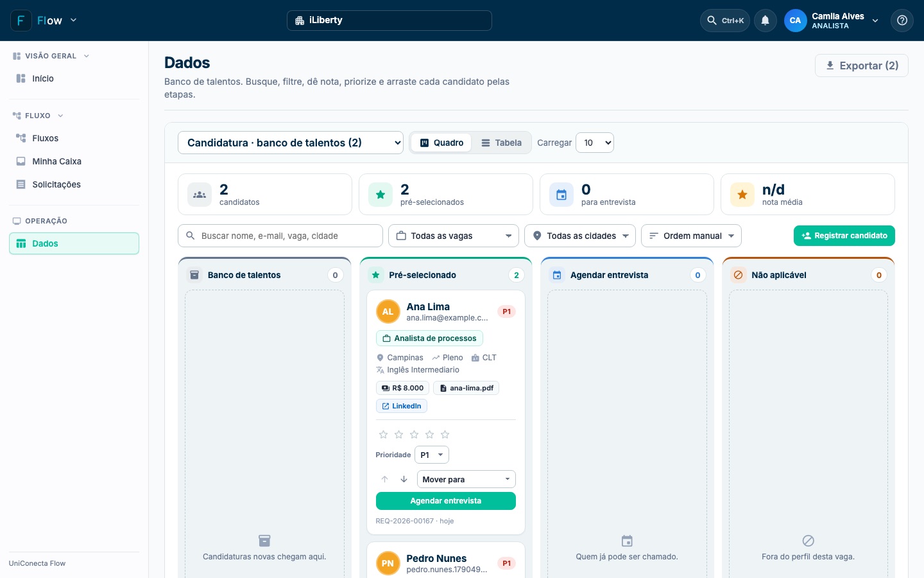
Task: Open Solicitações in the sidebar
Action: click(74, 184)
